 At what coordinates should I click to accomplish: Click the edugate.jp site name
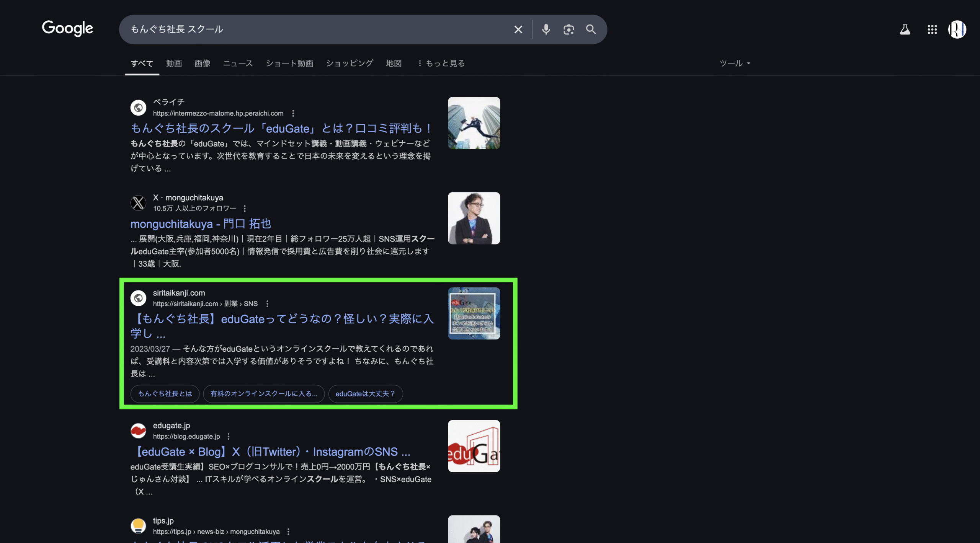[171, 426]
